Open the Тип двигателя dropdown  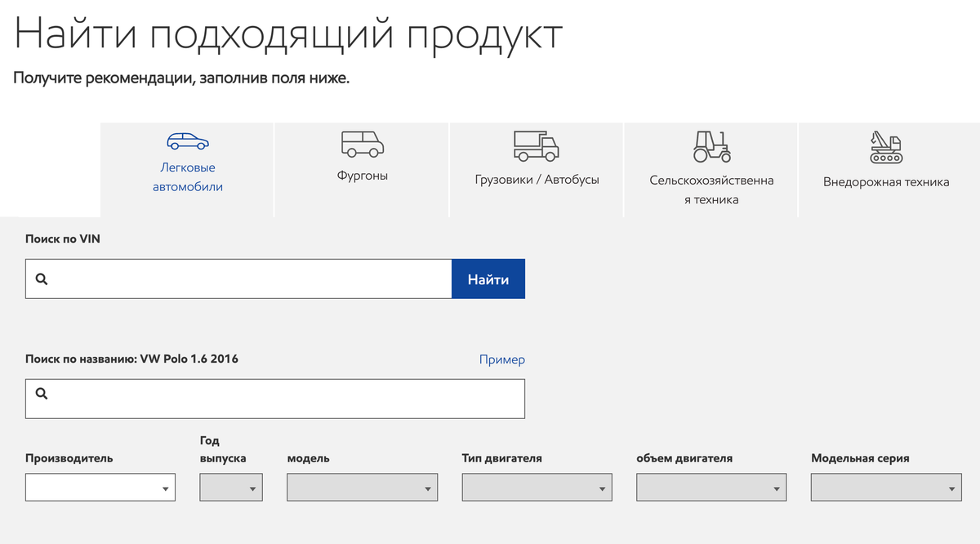coord(537,488)
